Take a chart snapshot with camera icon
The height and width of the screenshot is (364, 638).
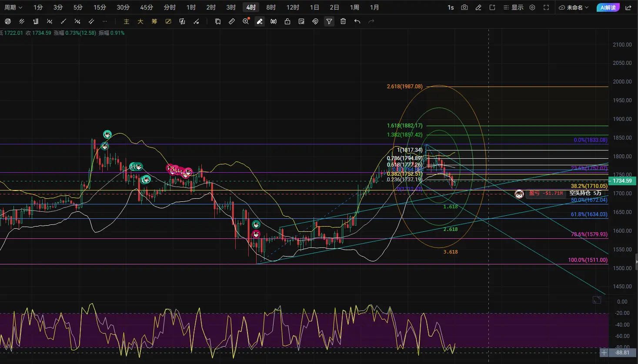click(464, 7)
